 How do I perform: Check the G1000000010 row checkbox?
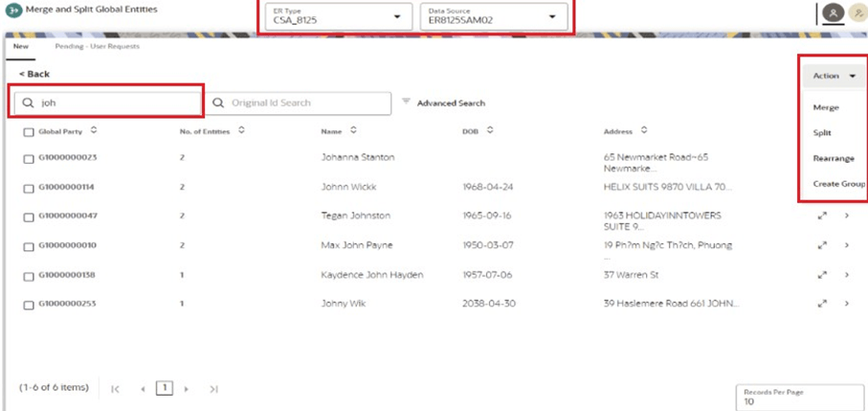[29, 247]
